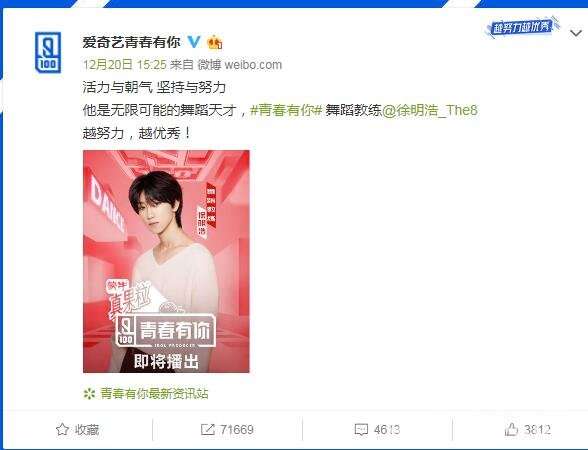The height and width of the screenshot is (450, 588).
Task: Click the blue V verification badge
Action: (194, 42)
